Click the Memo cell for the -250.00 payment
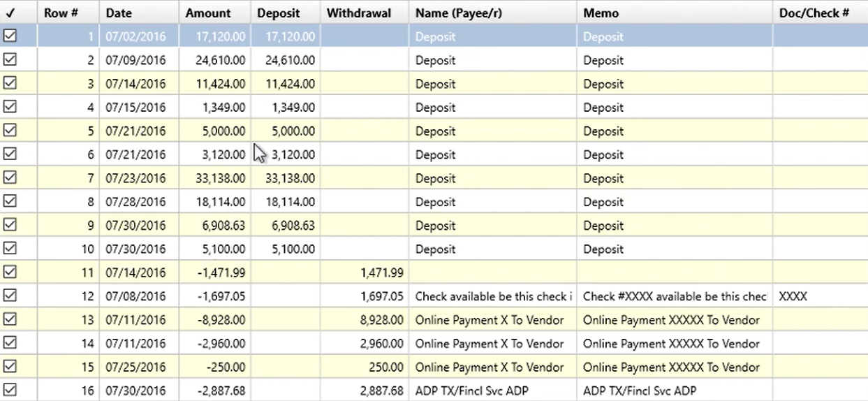Screen dimensions: 868x401 (x=675, y=367)
